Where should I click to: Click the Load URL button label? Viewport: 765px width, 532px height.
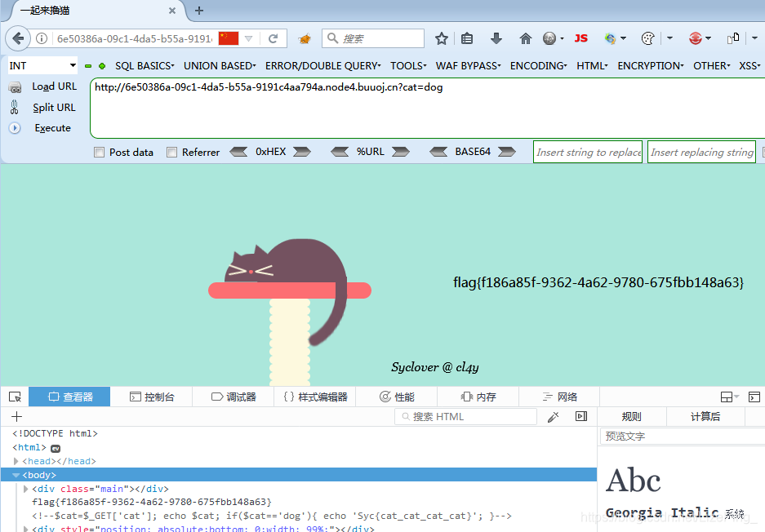(55, 86)
